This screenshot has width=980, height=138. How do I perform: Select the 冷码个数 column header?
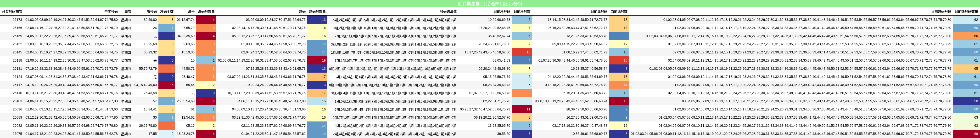point(167,12)
